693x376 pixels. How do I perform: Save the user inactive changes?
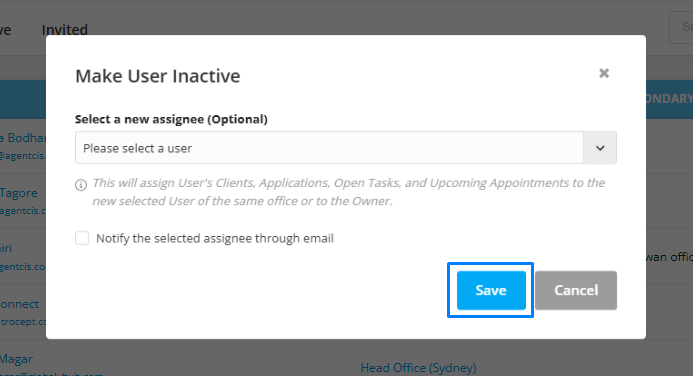click(491, 290)
